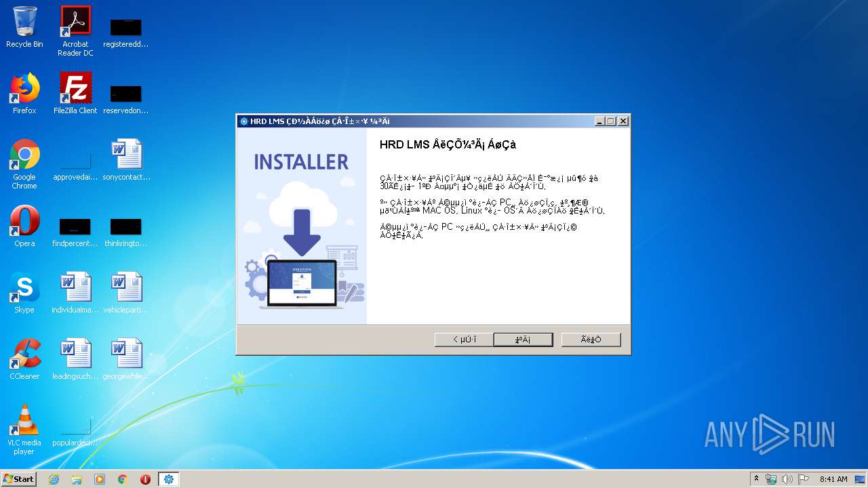Viewport: 868px width, 488px height.
Task: Maximize the HRD LMS installer window
Action: tap(611, 121)
